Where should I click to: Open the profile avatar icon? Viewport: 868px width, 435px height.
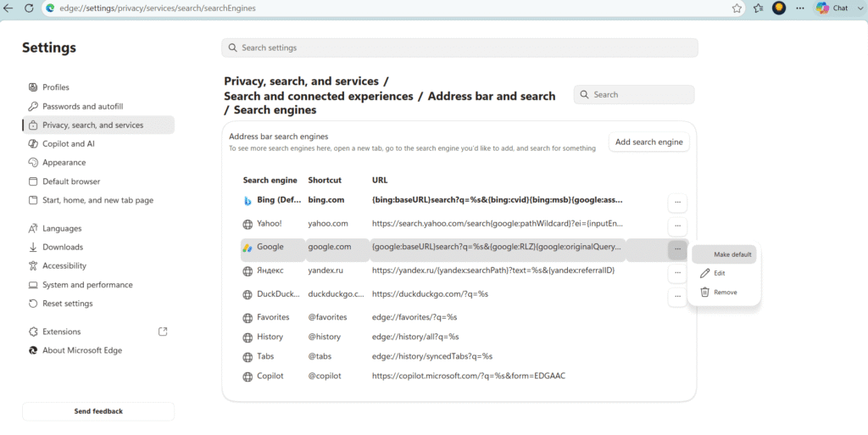779,8
